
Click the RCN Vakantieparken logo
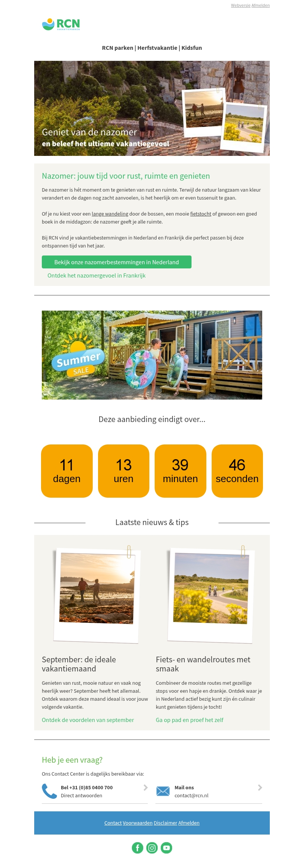61,24
